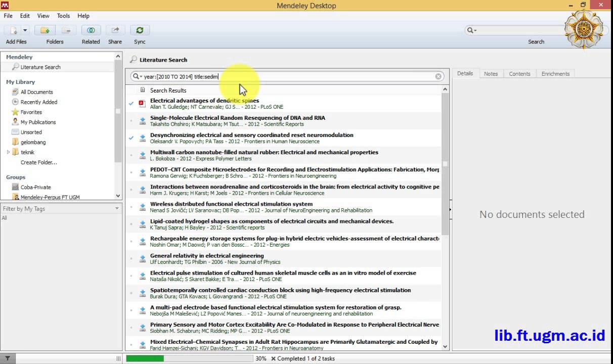Toggle the added checkmark for Electrical advantages paper
This screenshot has height=364, width=613.
click(x=132, y=103)
